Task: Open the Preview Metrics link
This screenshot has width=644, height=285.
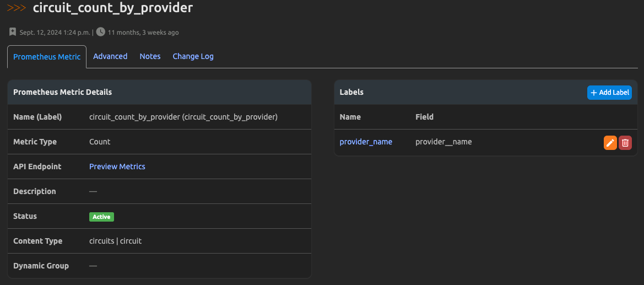Action: 117,166
